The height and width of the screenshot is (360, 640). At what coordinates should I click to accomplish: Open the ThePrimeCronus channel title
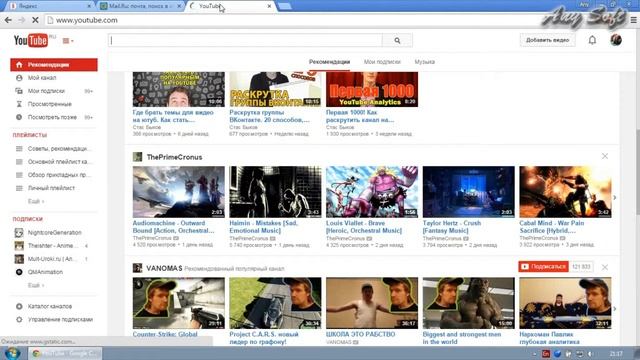click(x=174, y=157)
